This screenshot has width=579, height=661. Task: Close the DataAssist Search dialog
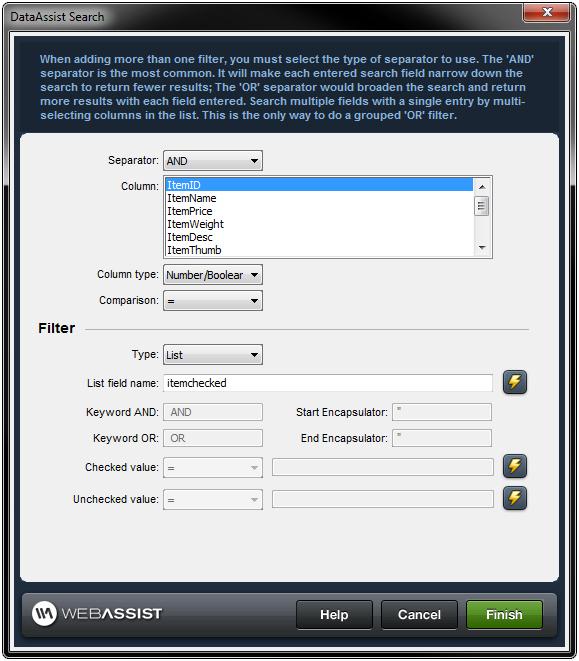point(547,12)
